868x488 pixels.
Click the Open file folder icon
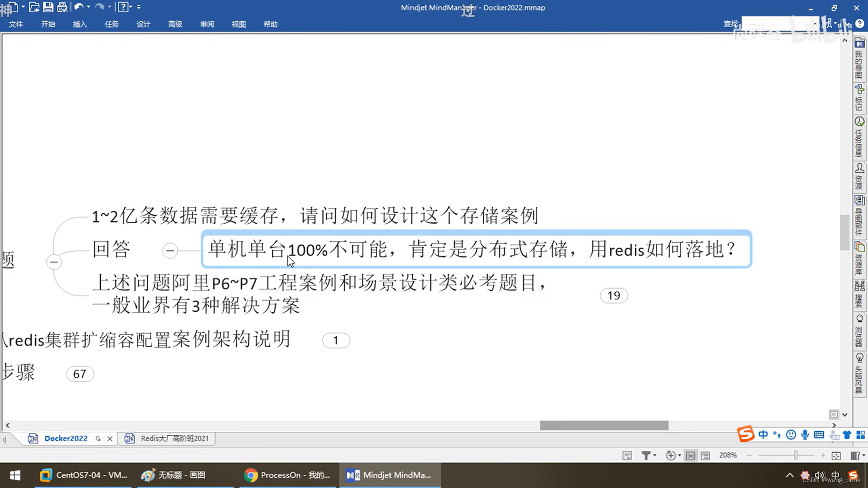(34, 7)
